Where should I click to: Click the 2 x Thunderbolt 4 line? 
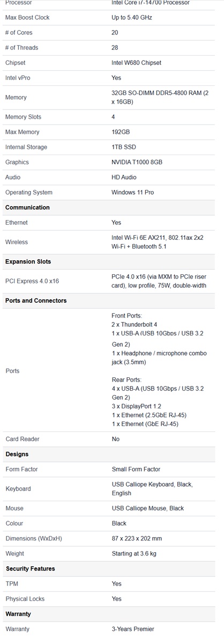pos(134,325)
